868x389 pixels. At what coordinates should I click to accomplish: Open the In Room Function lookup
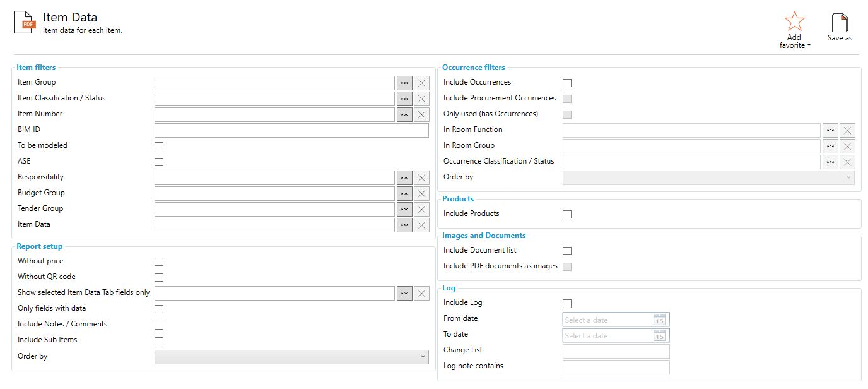coord(830,130)
